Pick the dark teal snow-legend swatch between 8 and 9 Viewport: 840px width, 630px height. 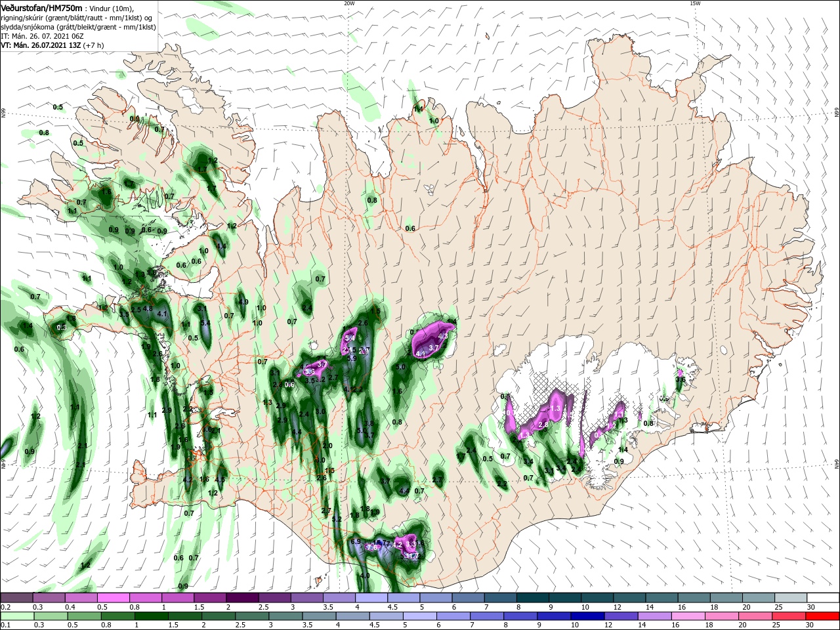point(533,597)
